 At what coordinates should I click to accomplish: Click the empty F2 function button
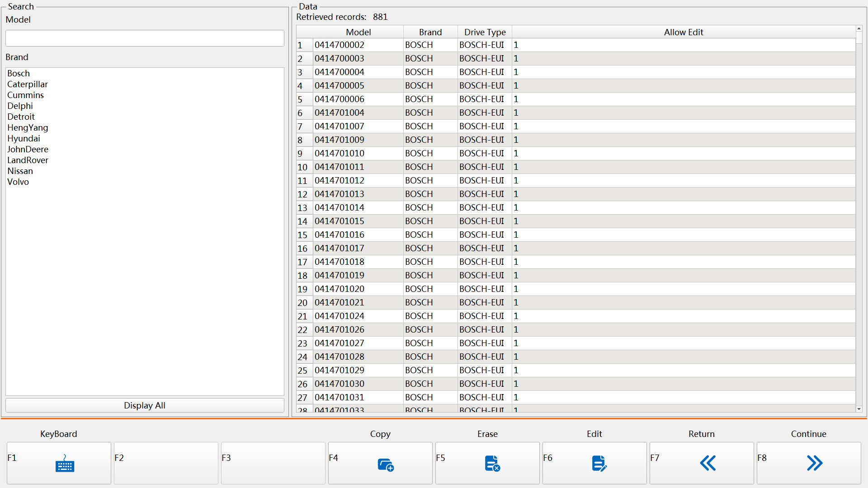[166, 463]
